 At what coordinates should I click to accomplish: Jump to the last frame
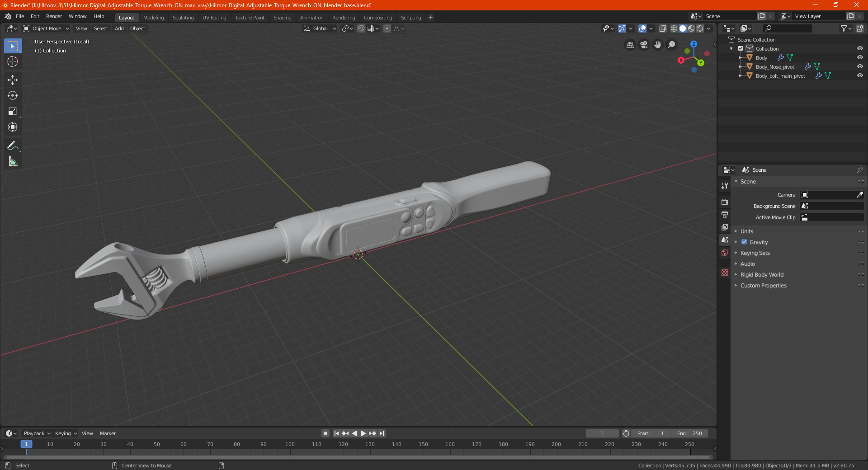coord(382,433)
